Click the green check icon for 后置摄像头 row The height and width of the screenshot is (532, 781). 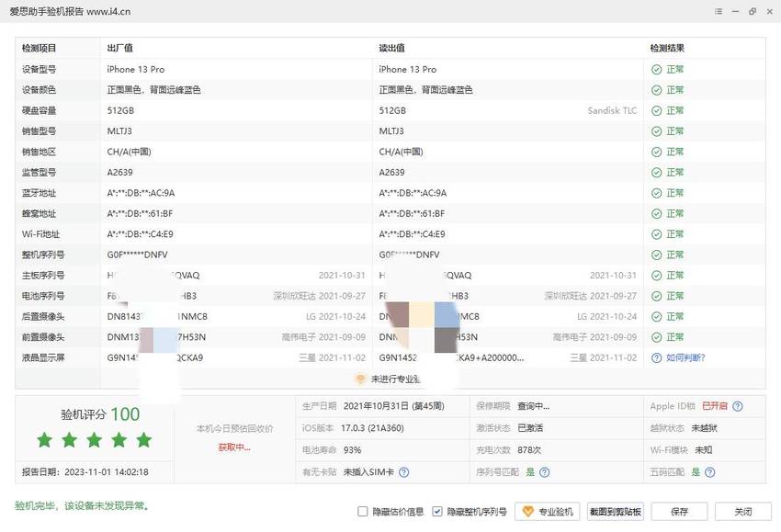pyautogui.click(x=656, y=317)
